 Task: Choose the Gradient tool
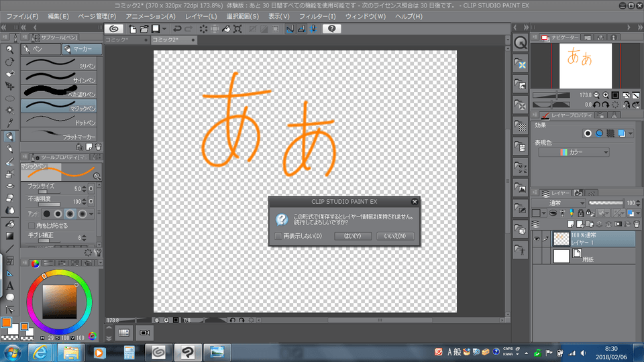pos(9,235)
